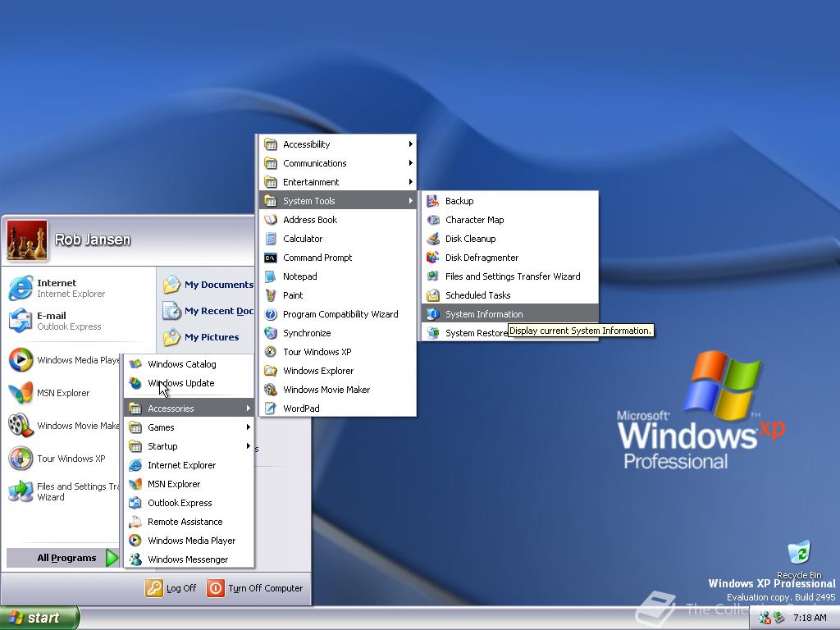This screenshot has width=840, height=630.
Task: Open Files and Settings Transfer Wizard in System Tools
Action: click(x=509, y=276)
